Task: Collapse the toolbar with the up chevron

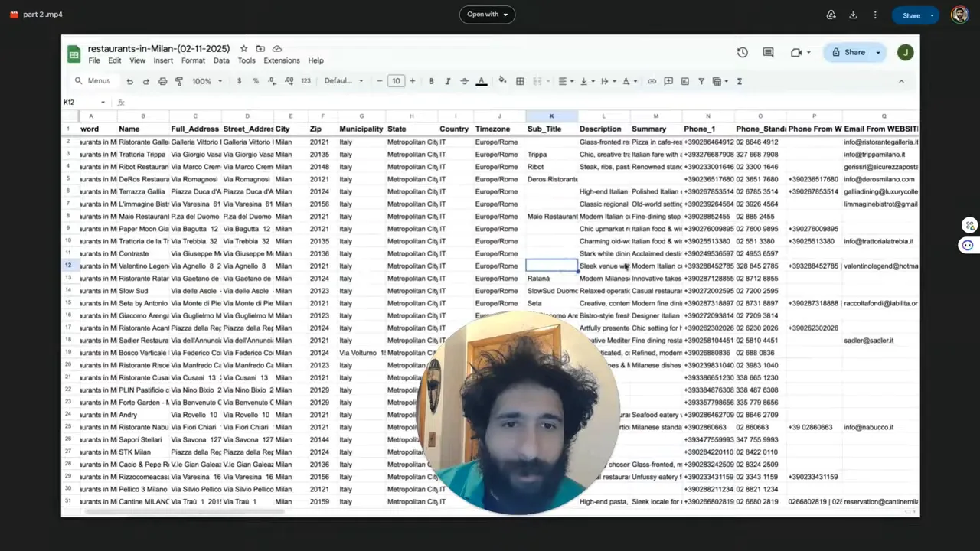Action: coord(901,81)
